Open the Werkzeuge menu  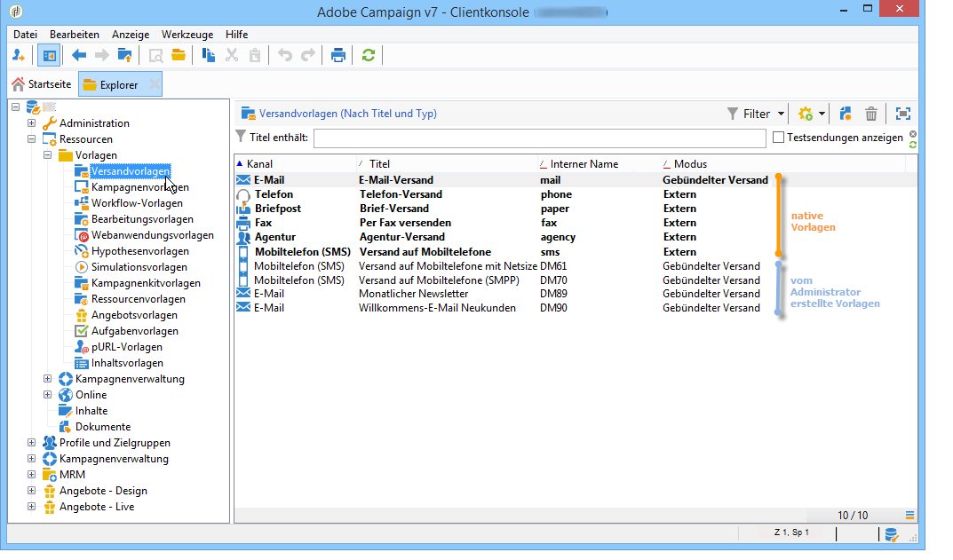(187, 34)
